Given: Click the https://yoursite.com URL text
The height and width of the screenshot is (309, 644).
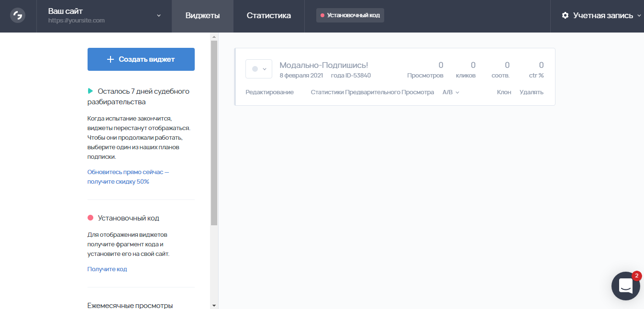Looking at the screenshot, I should point(77,21).
